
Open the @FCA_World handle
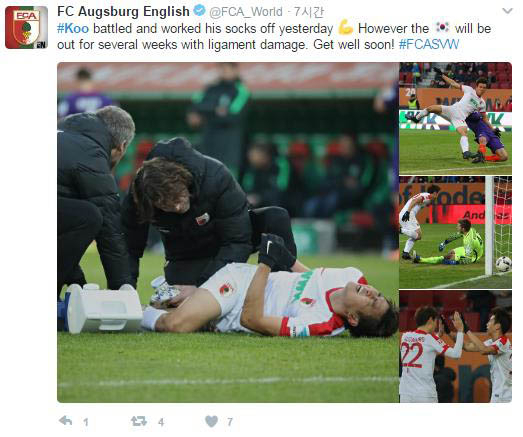click(x=246, y=12)
